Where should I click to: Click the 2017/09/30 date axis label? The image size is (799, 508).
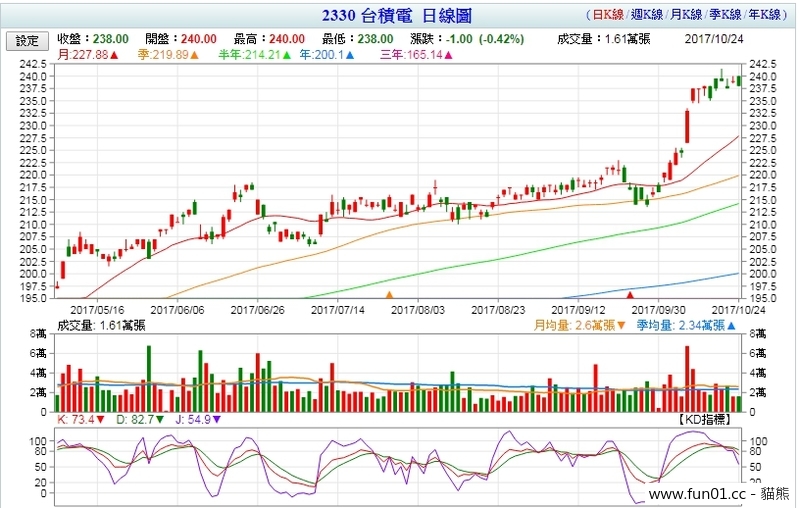658,310
